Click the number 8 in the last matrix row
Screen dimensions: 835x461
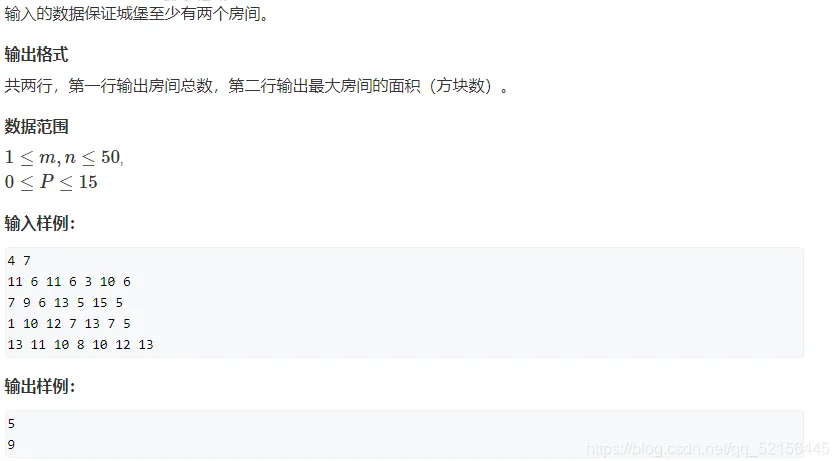pyautogui.click(x=80, y=344)
